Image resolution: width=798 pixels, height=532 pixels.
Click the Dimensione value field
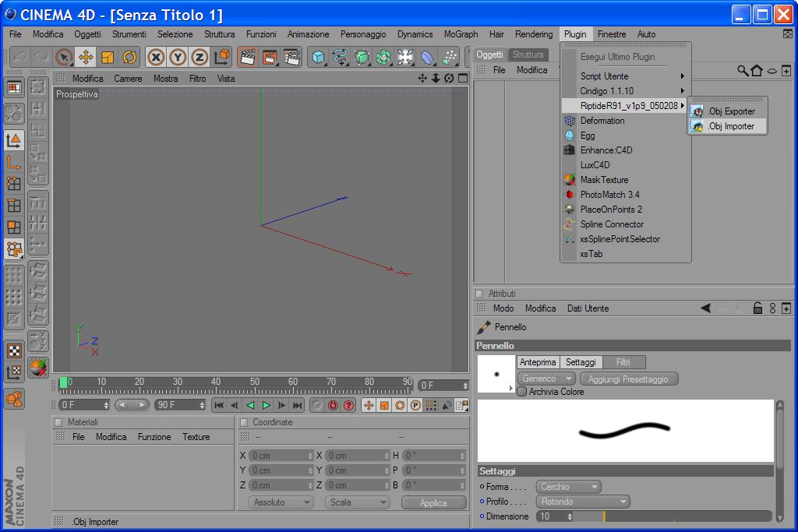click(555, 516)
